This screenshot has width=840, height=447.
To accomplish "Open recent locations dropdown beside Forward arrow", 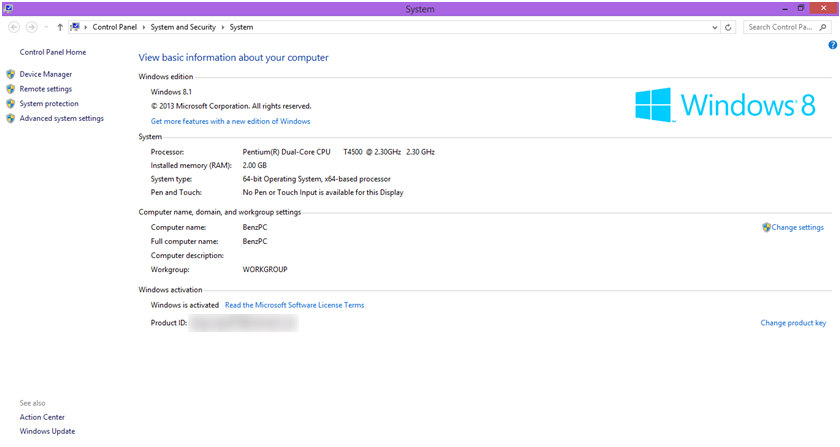I will pyautogui.click(x=46, y=27).
